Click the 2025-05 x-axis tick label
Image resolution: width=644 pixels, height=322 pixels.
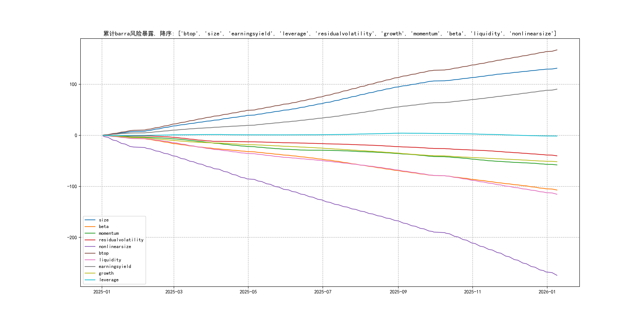coord(248,292)
